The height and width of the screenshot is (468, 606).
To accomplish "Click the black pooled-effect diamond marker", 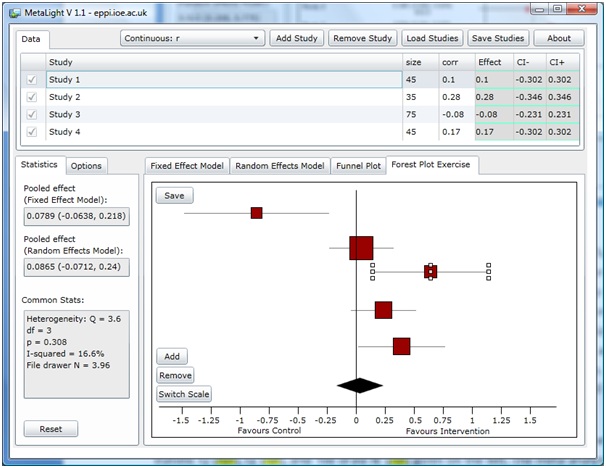I will pyautogui.click(x=359, y=384).
